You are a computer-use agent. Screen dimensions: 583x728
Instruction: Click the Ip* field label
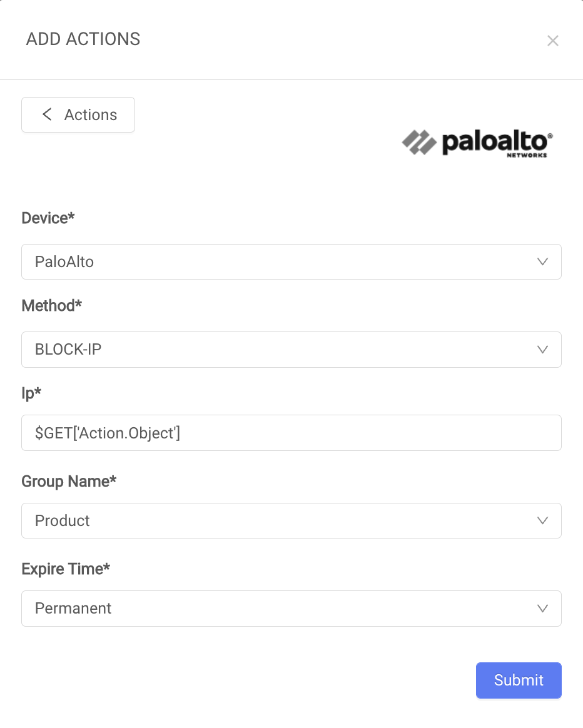[31, 393]
